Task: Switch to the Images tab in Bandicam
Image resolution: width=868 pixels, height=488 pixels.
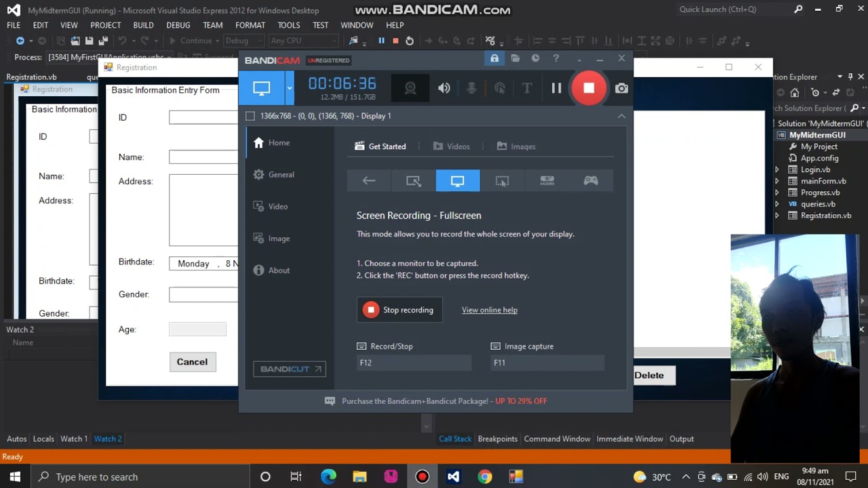Action: pos(516,146)
